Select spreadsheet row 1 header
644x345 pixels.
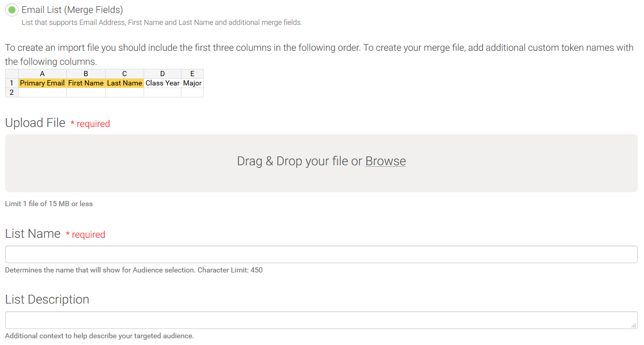(x=11, y=83)
